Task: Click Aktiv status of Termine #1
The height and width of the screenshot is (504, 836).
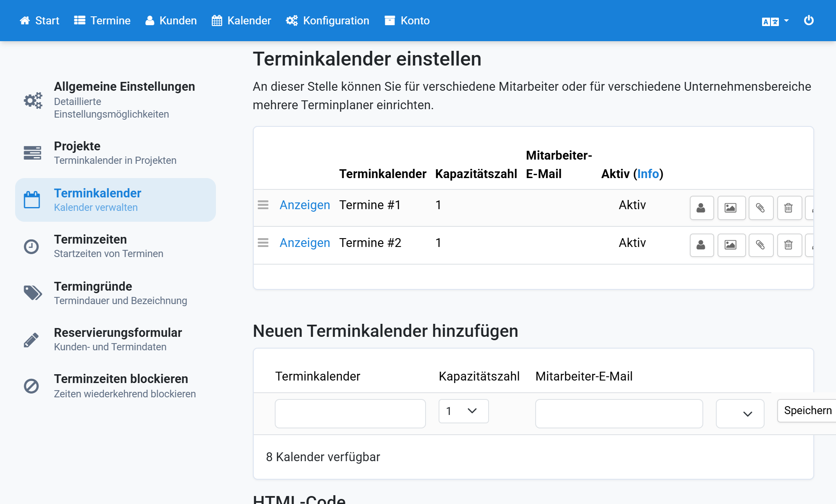Action: point(632,205)
